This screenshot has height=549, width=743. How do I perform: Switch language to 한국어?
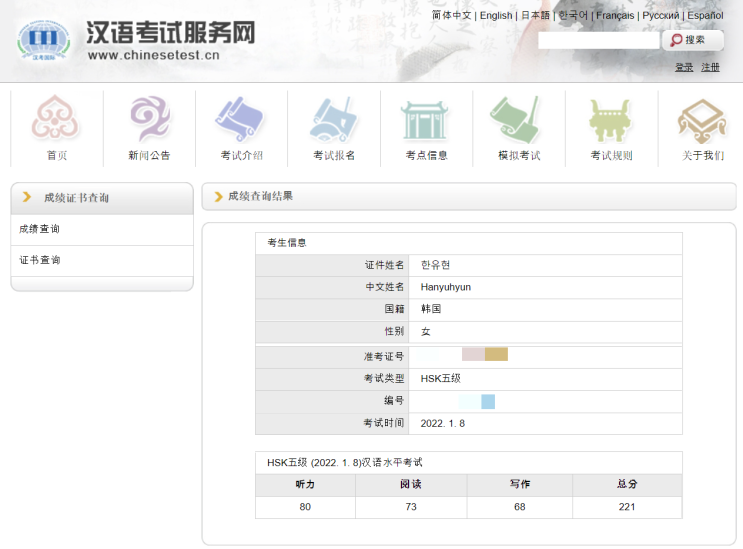tap(573, 15)
